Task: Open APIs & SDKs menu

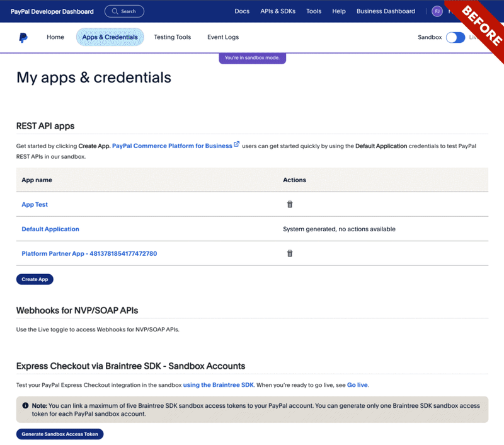Action: tap(278, 11)
